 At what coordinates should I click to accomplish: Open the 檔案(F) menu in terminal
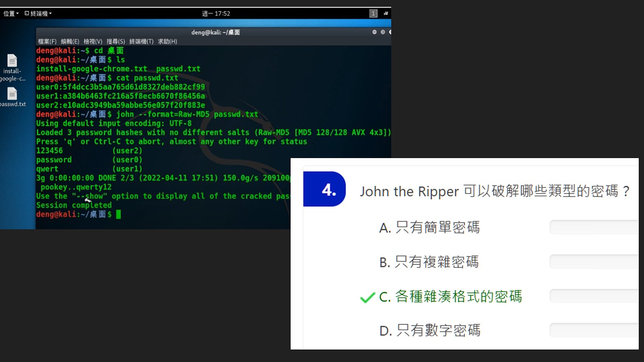pos(47,41)
